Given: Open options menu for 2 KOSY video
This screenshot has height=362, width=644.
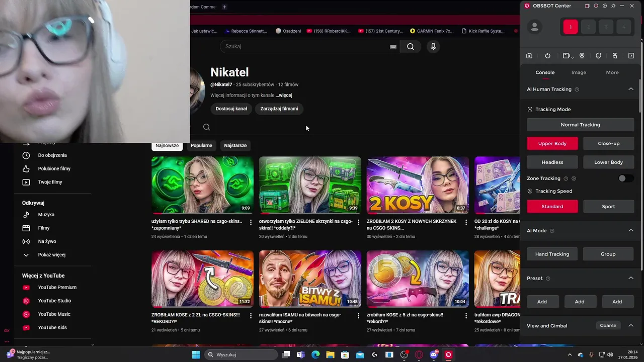Looking at the screenshot, I should coord(466,222).
